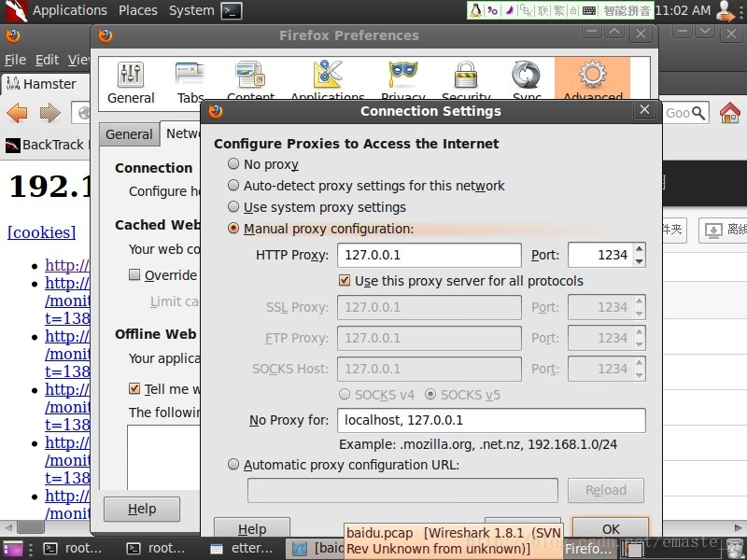Screen dimensions: 747x560
Task: Open the Applications menu in top panel
Action: pos(69,10)
